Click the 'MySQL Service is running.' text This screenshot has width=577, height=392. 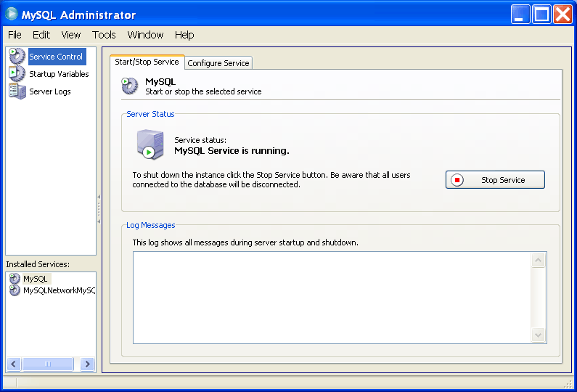click(232, 151)
